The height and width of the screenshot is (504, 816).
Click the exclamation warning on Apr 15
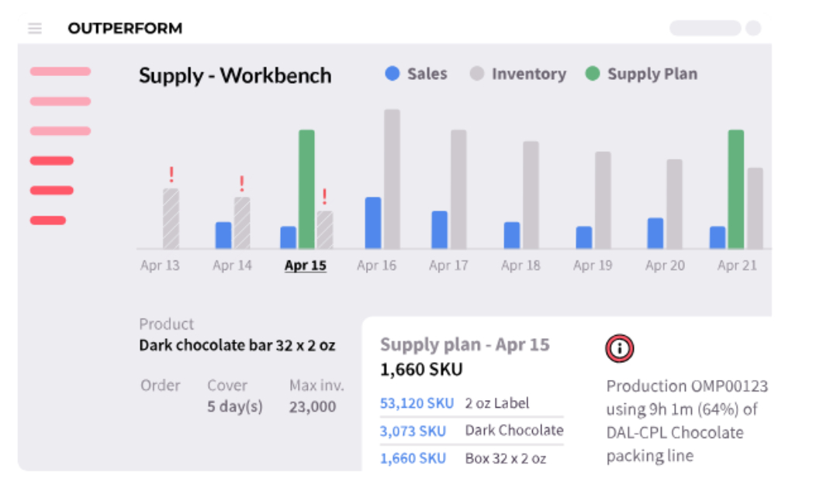[324, 196]
